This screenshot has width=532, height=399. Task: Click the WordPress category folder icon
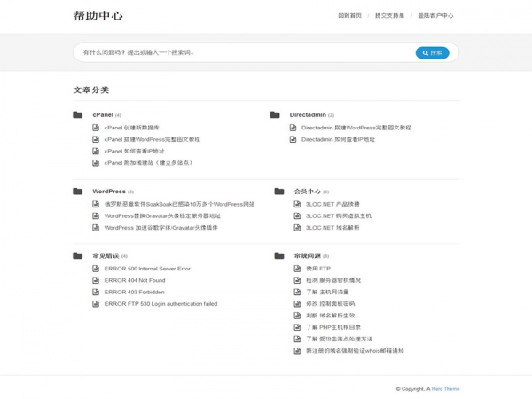click(x=78, y=192)
